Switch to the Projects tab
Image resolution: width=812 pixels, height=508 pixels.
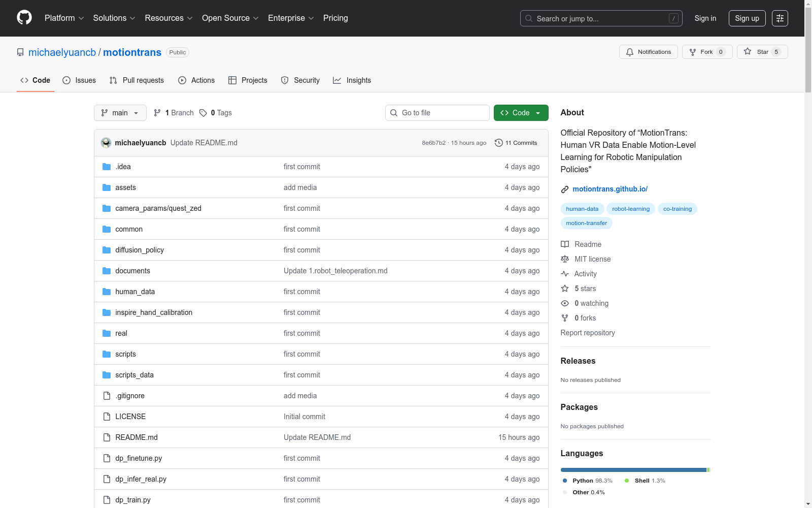pos(248,80)
